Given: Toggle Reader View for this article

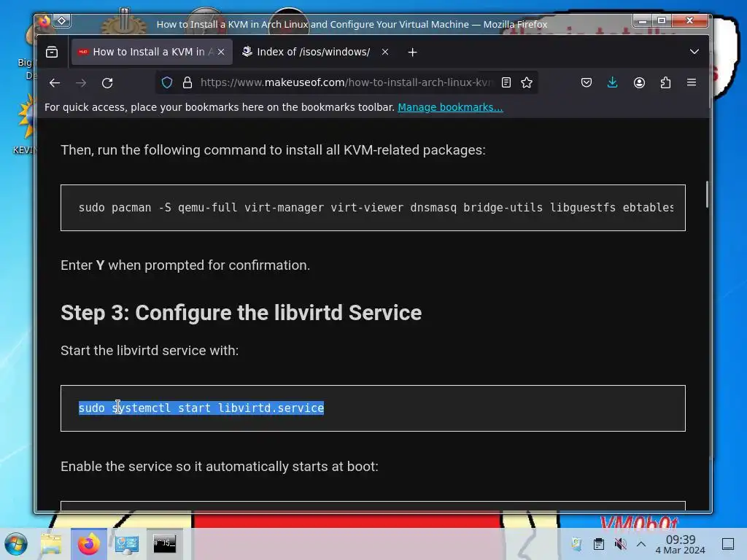Looking at the screenshot, I should pos(506,83).
